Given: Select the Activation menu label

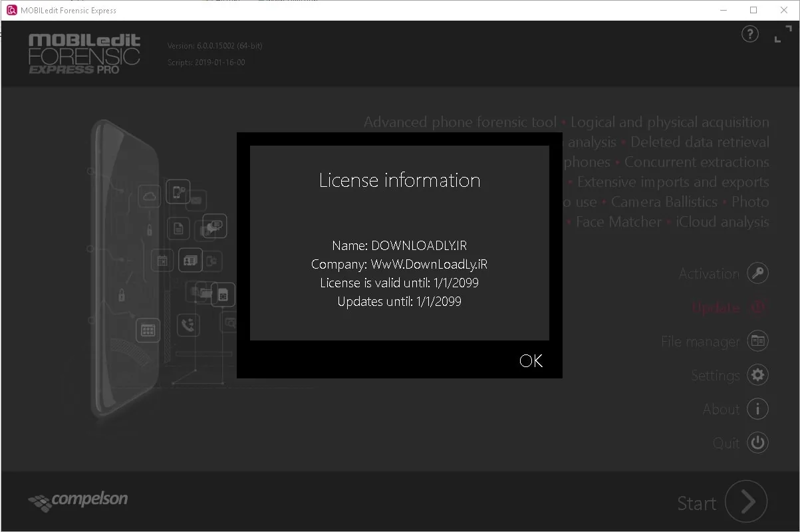Looking at the screenshot, I should (x=709, y=273).
